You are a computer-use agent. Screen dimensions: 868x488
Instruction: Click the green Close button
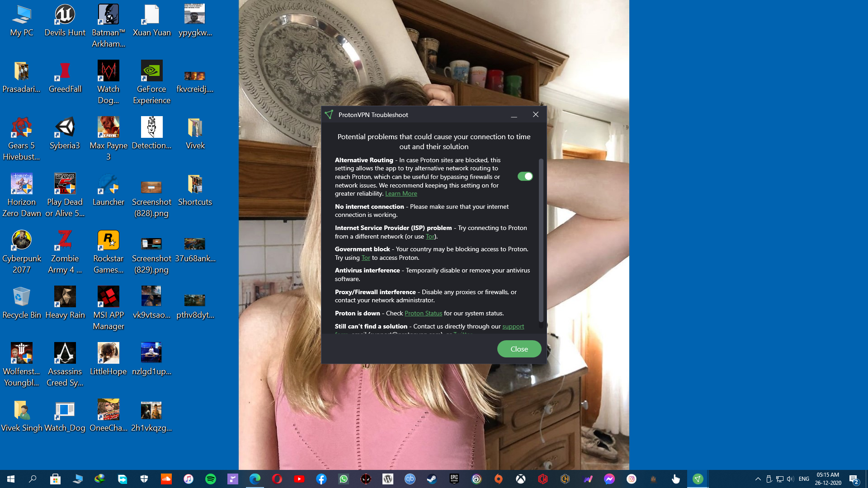coord(519,349)
